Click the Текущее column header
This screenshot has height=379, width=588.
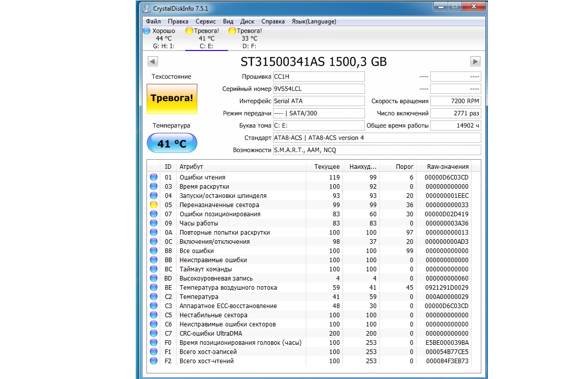click(325, 166)
